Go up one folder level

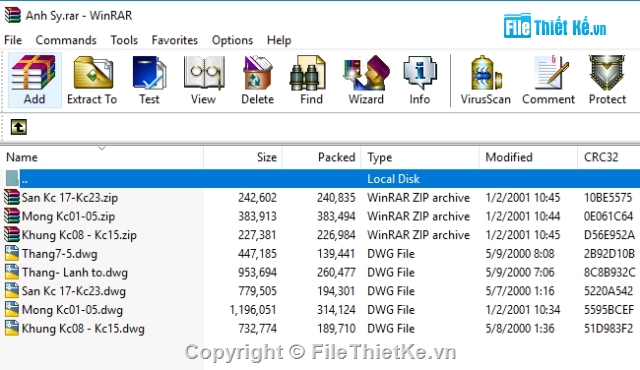point(18,127)
